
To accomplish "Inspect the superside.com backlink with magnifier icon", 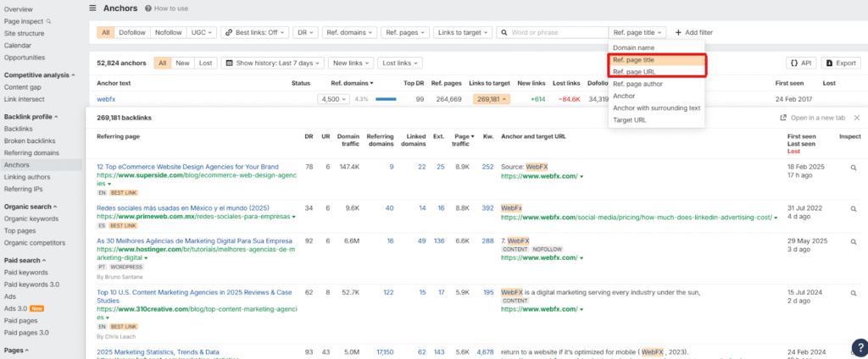I will [854, 168].
